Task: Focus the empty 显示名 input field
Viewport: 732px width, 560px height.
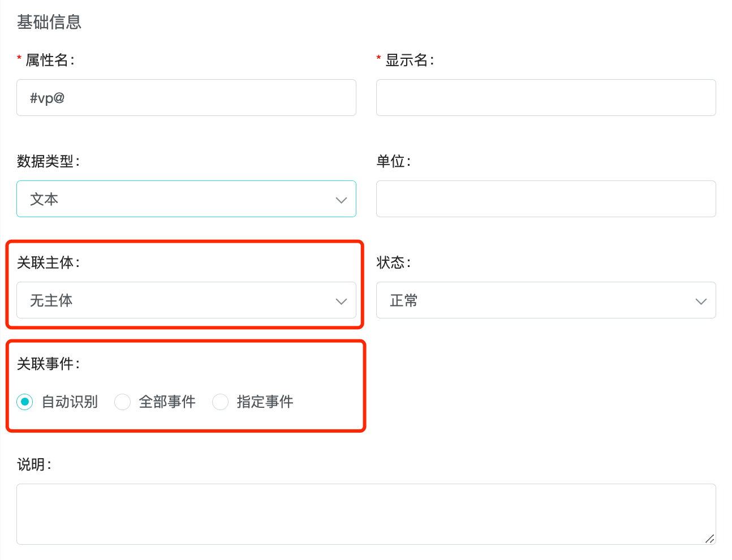Action: click(546, 98)
